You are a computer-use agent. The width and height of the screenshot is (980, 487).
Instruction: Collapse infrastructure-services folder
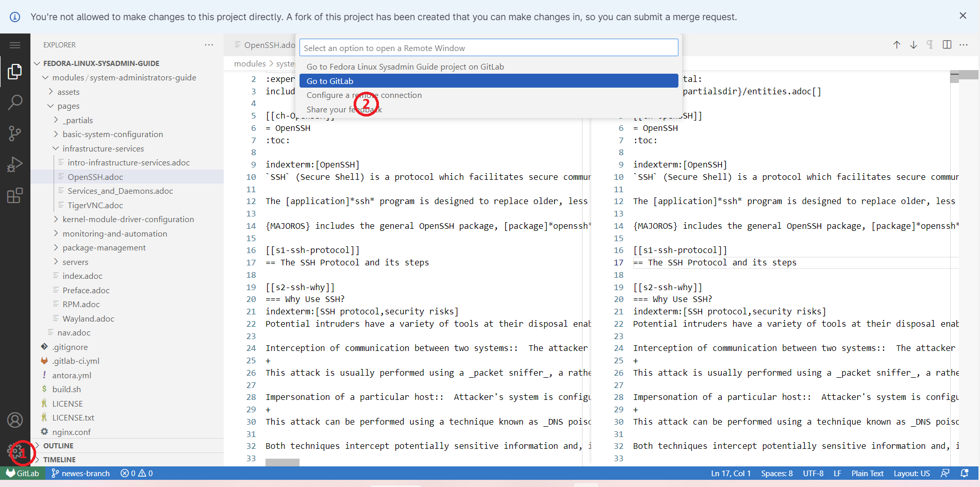127,148
